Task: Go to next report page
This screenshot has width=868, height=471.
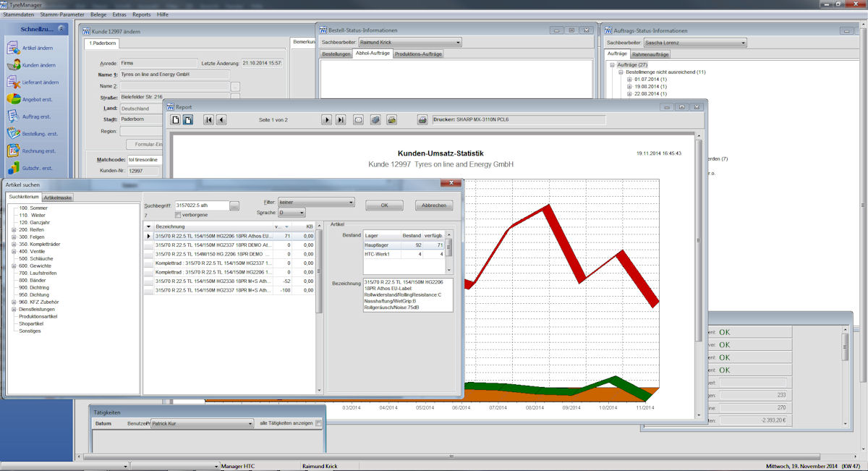Action: click(326, 120)
